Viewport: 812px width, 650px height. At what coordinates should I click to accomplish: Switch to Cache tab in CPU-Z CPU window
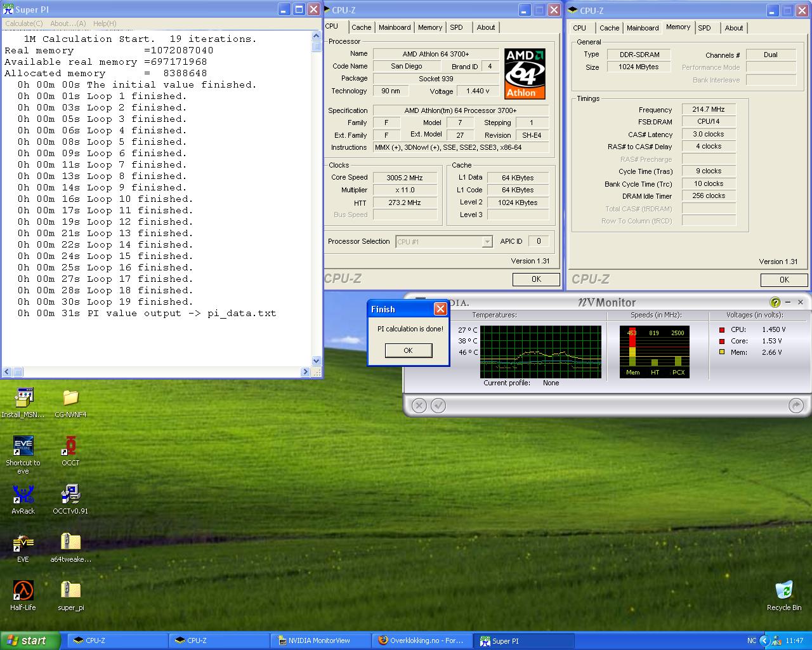point(362,27)
